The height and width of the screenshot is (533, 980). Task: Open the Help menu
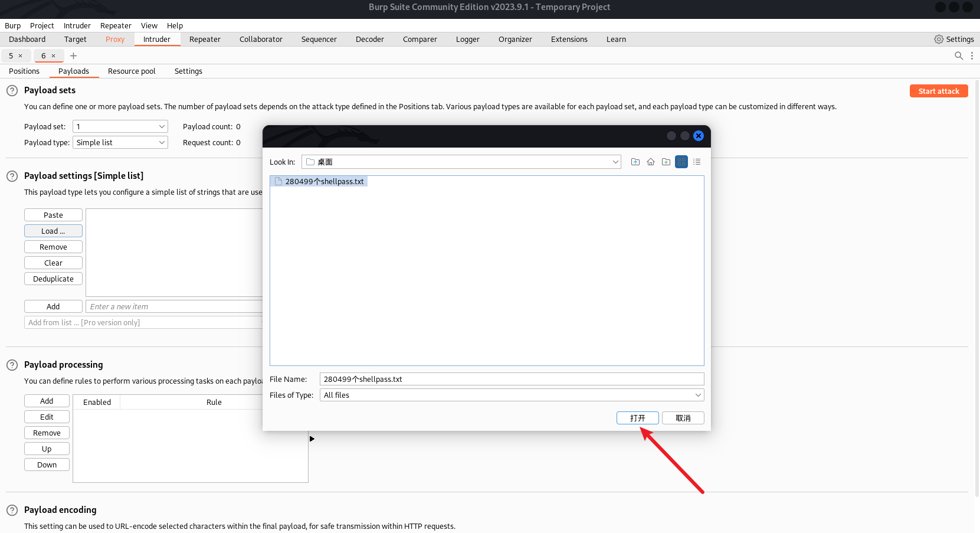coord(175,25)
